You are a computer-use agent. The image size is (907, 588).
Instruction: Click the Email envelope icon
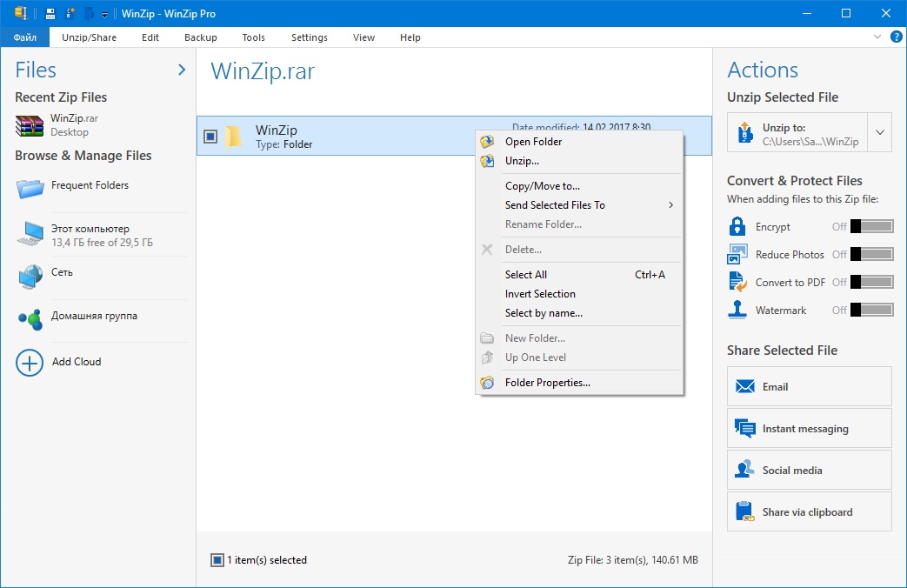744,387
